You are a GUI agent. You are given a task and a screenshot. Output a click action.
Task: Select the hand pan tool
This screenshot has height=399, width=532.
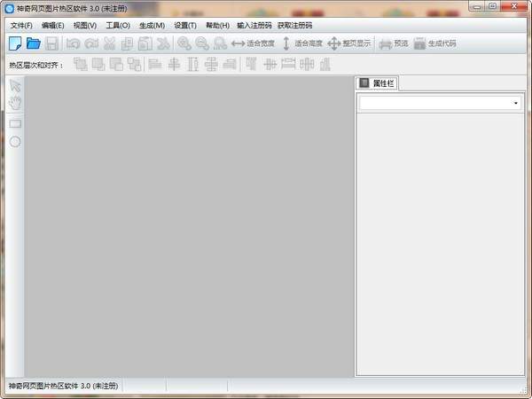click(15, 103)
